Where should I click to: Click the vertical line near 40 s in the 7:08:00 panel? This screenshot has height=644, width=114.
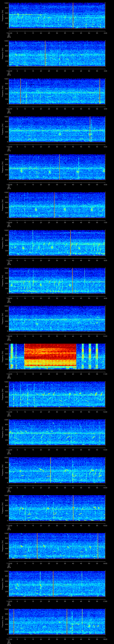coord(72,280)
